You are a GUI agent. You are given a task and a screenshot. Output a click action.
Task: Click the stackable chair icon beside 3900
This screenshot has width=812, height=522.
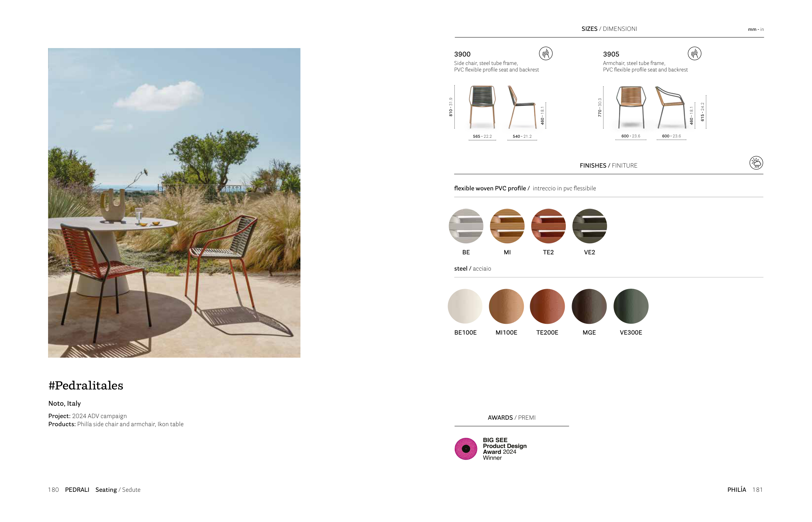[x=545, y=54]
